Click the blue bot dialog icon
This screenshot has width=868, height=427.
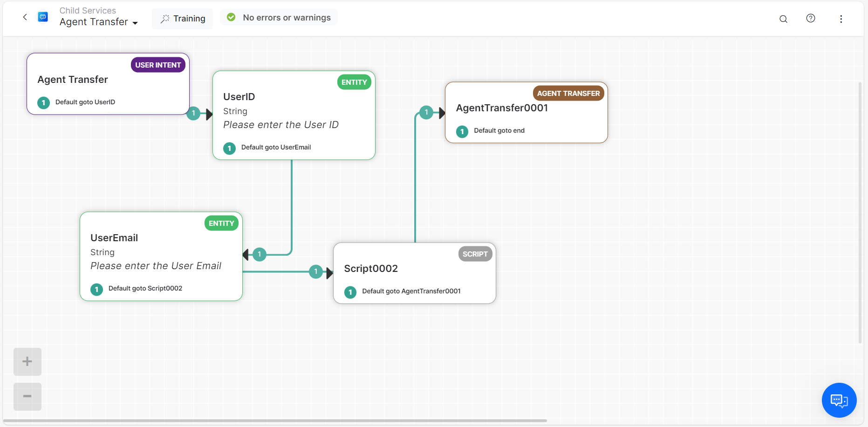coord(43,17)
